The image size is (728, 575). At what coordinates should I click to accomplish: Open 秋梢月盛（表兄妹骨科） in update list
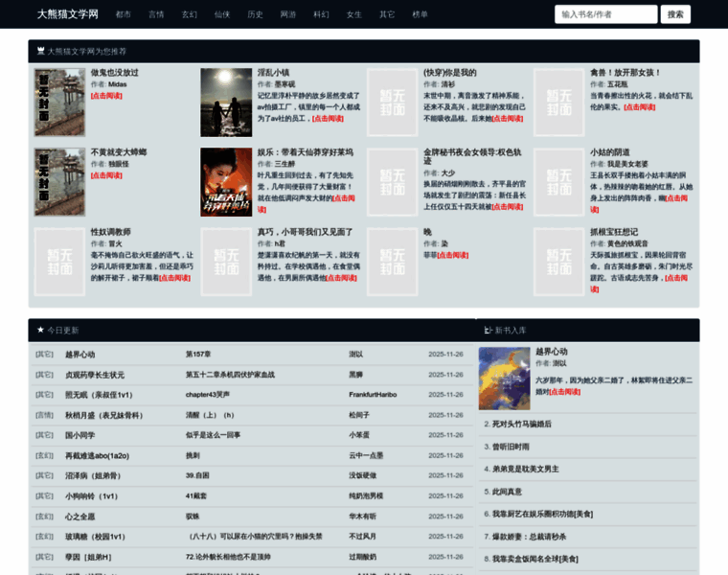(104, 415)
